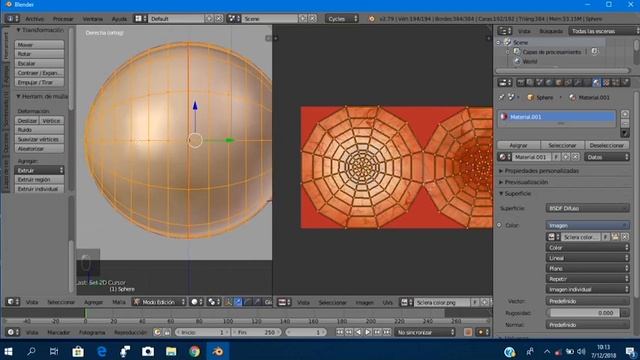Image resolution: width=640 pixels, height=360 pixels.
Task: Open the Ventana menu
Action: (93, 19)
